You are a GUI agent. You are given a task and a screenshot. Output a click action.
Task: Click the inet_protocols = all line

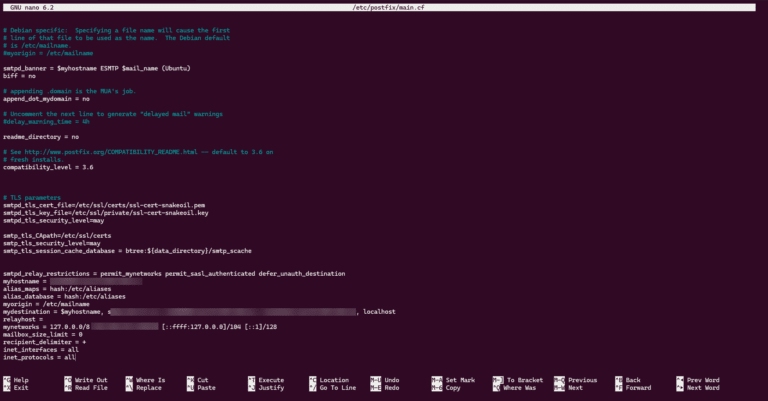39,357
